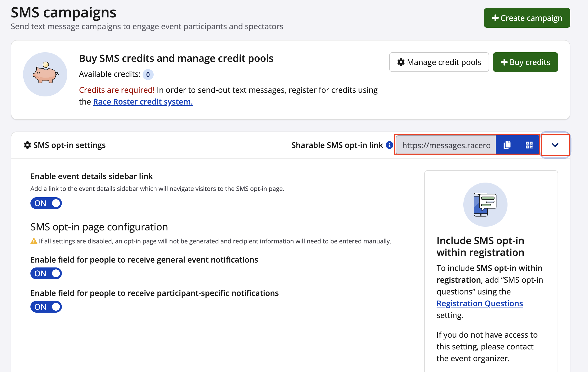Click the sharable opt-in URL field
Image resolution: width=588 pixels, height=372 pixels.
pos(446,145)
